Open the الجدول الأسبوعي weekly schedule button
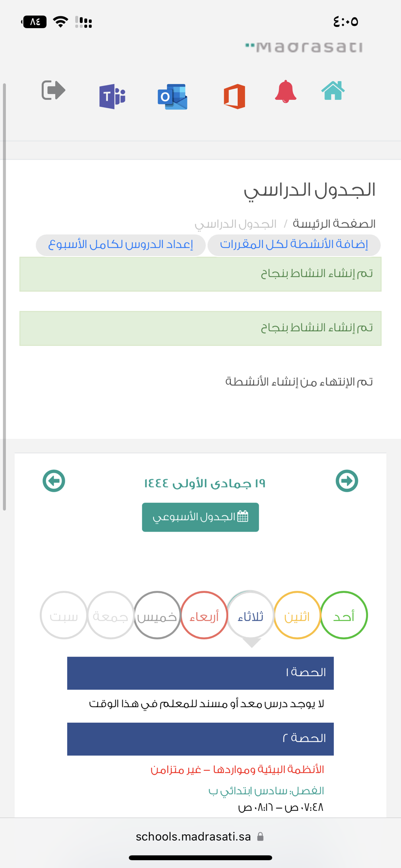 [200, 517]
